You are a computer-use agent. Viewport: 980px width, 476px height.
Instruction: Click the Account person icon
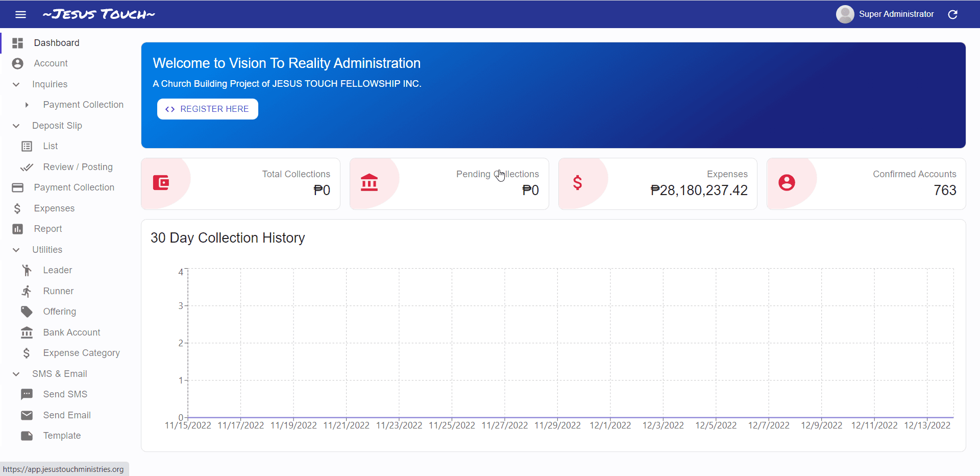pos(18,63)
